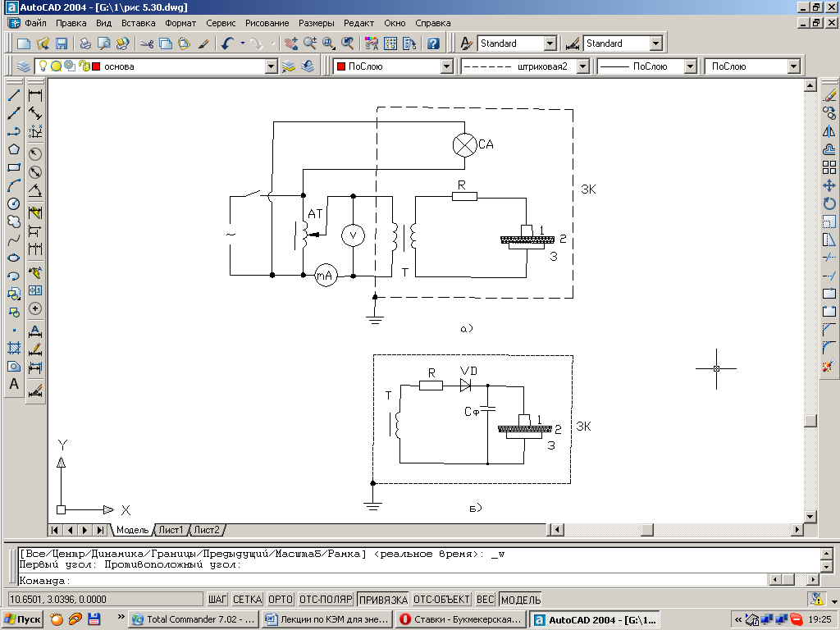The image size is (840, 630).
Task: Expand the Undo history dropdown arrow
Action: [243, 43]
